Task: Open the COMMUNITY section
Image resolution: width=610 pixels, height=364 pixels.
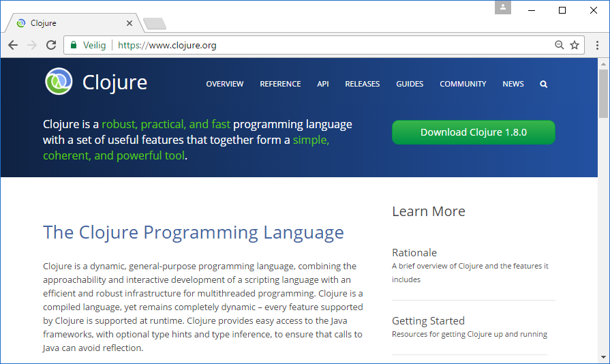Action: click(463, 84)
